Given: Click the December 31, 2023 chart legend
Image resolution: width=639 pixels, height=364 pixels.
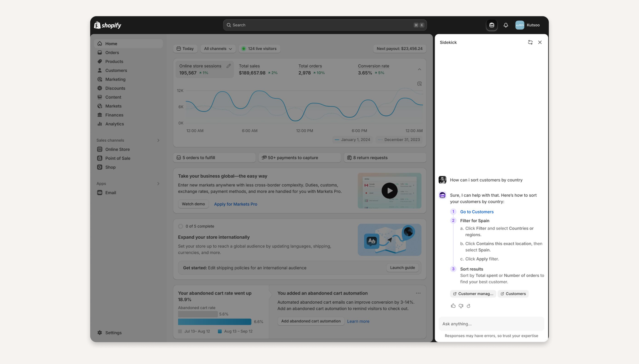Looking at the screenshot, I should point(399,140).
